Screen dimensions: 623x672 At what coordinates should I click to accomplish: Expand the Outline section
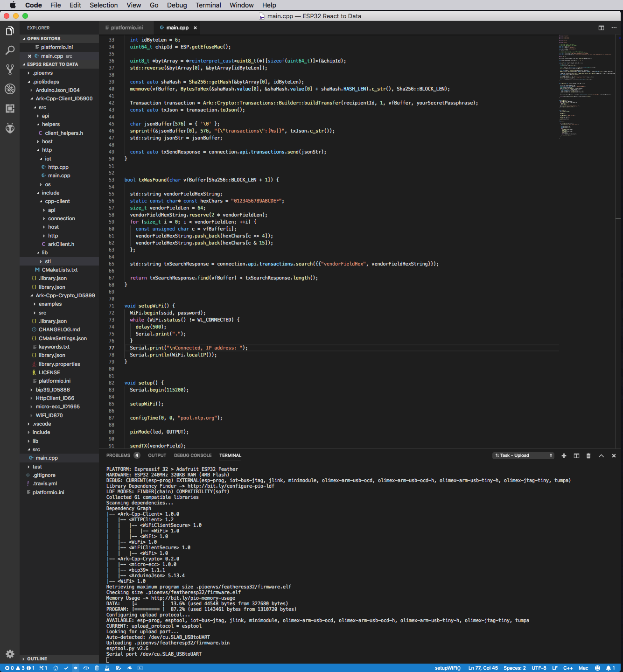point(37,659)
